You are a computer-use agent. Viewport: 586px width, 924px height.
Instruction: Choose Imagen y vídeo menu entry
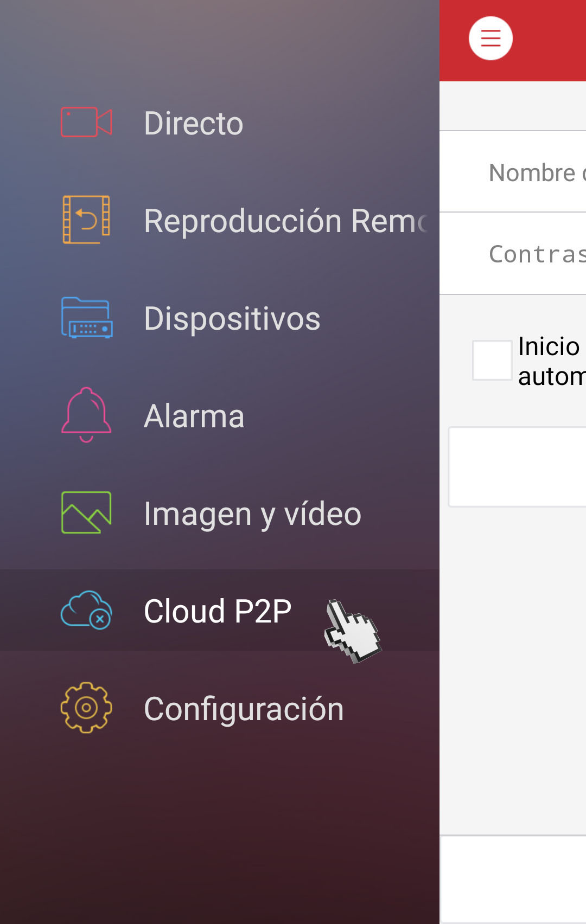tap(220, 513)
